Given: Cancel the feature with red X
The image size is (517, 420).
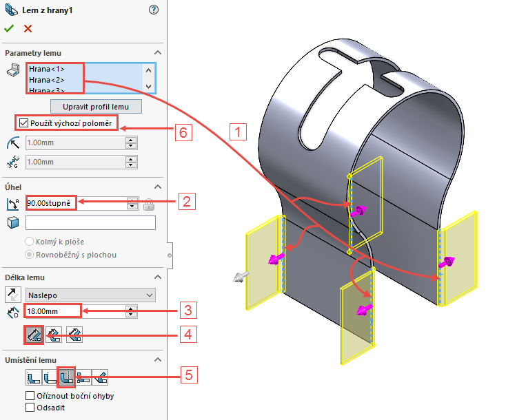Looking at the screenshot, I should (x=28, y=29).
